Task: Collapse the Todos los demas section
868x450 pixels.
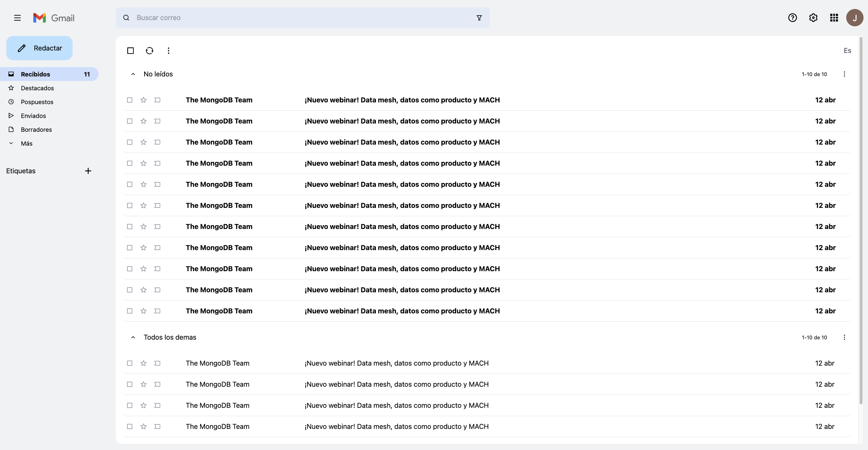Action: (x=133, y=338)
